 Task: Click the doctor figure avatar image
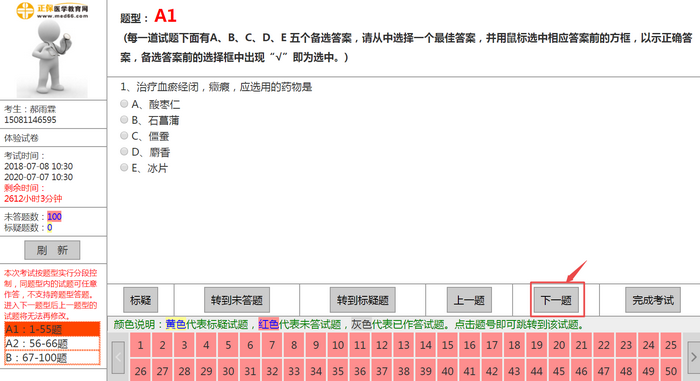point(52,58)
